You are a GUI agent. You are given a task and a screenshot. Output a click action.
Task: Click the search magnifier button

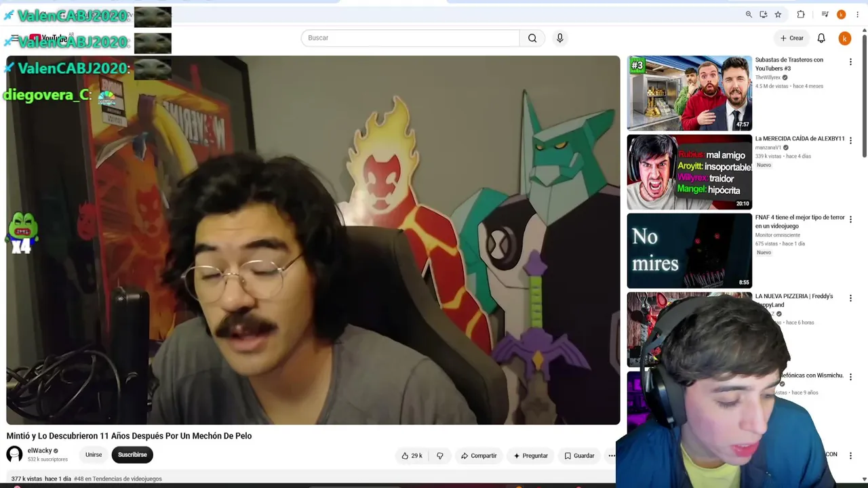(532, 38)
